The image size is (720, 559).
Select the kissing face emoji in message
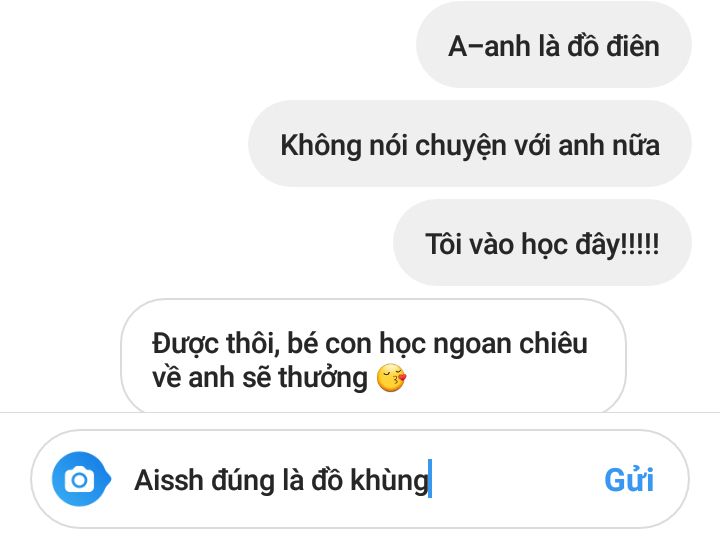391,378
